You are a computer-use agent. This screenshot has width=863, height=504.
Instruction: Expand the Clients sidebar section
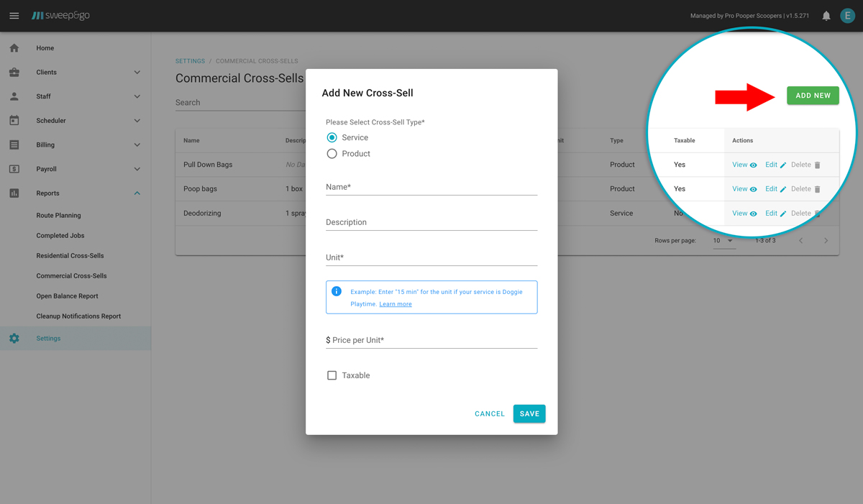click(137, 73)
